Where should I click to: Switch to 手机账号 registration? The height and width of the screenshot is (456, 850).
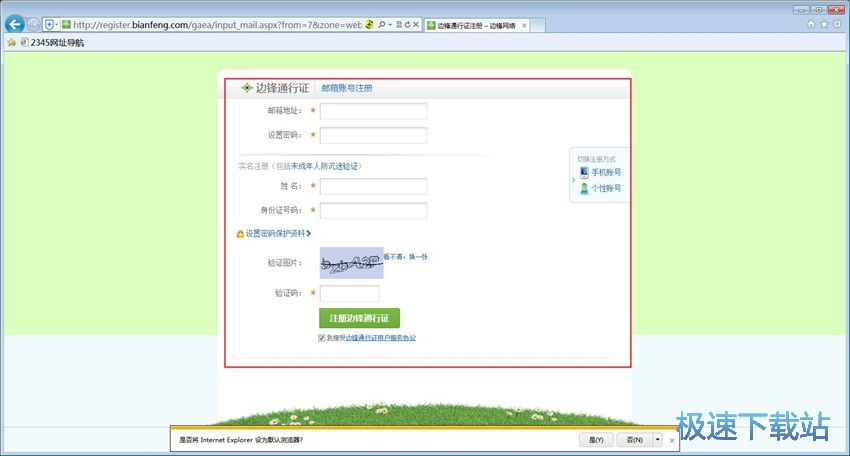[x=606, y=172]
